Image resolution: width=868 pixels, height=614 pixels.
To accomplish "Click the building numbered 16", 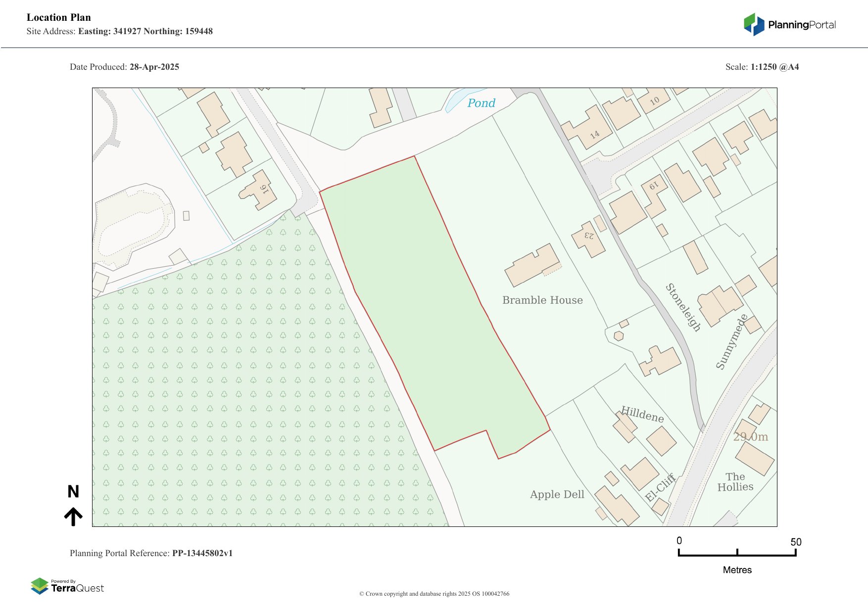I will pyautogui.click(x=258, y=190).
